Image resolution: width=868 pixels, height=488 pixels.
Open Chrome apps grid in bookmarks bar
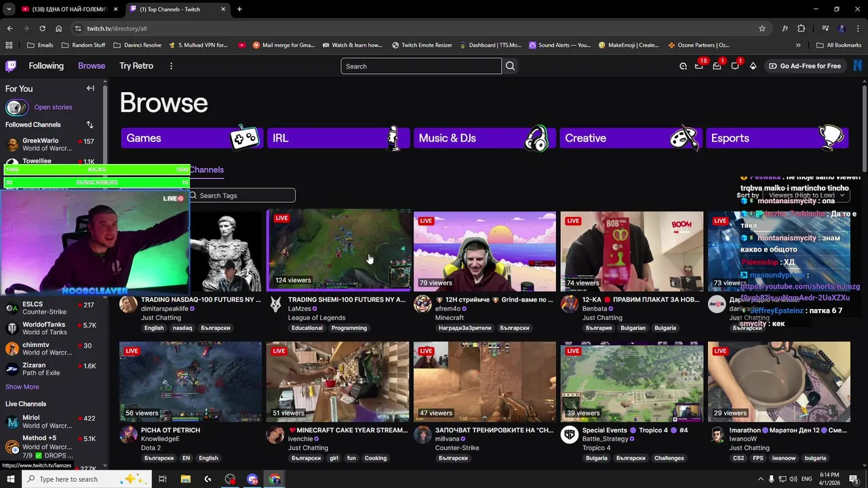coord(9,45)
